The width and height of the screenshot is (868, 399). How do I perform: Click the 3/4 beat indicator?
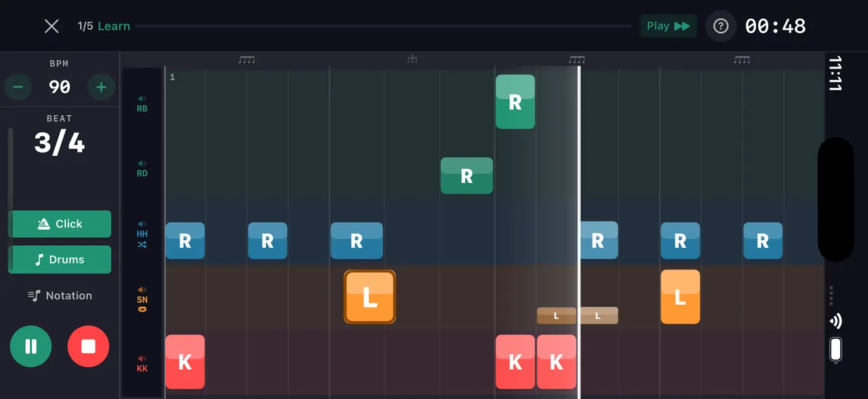click(60, 143)
